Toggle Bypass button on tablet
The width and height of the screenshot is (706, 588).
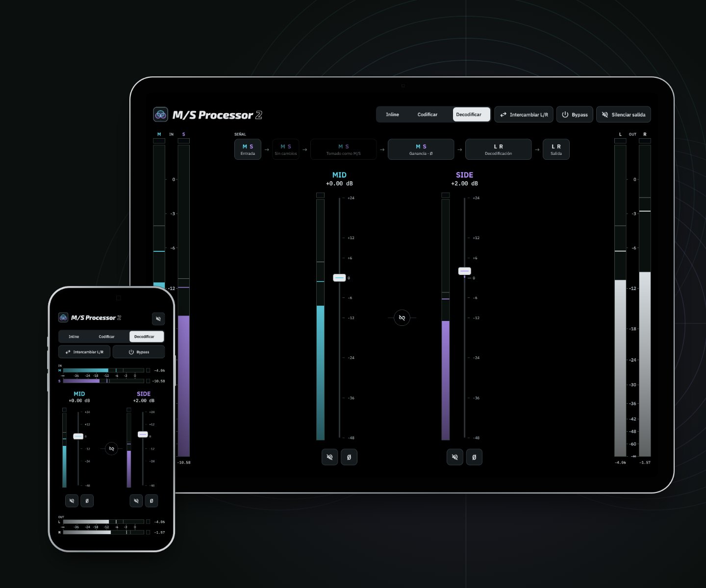(x=575, y=115)
